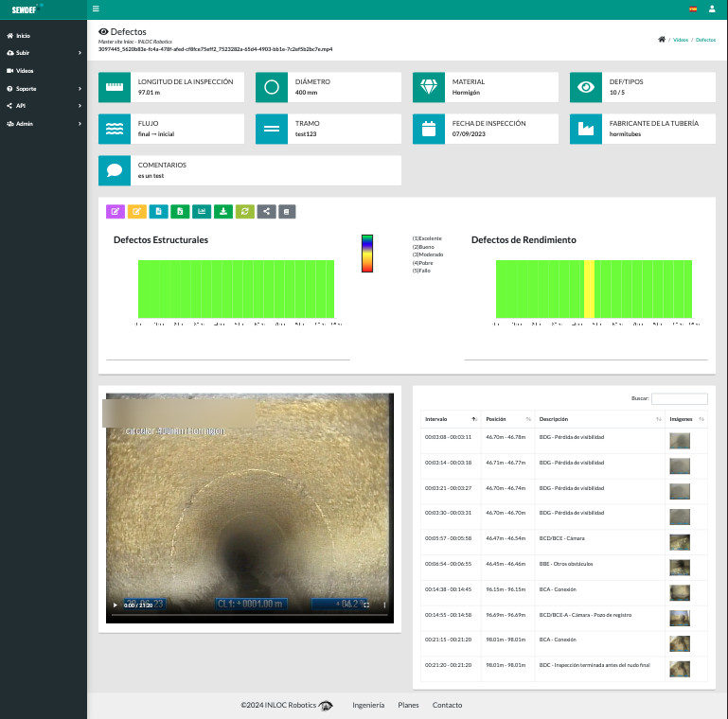Viewport: 728px width, 719px height.
Task: Sort table by Descripción column
Action: [x=600, y=419]
